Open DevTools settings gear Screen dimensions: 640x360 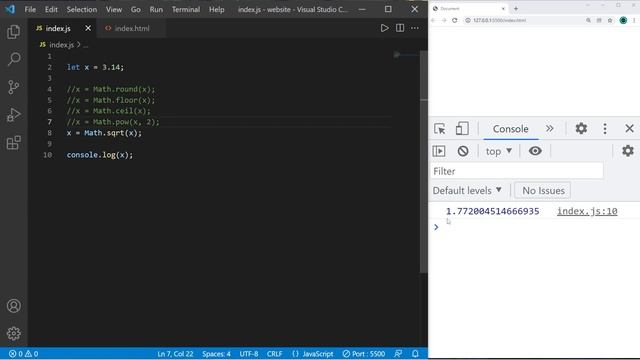point(581,129)
